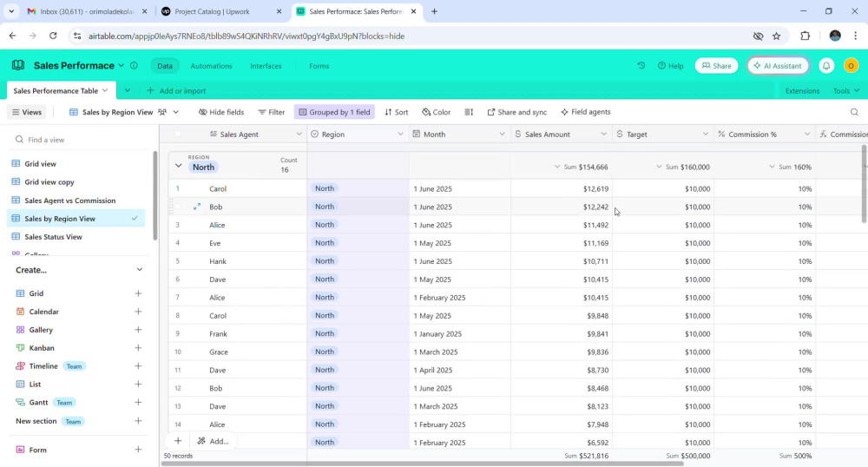Switch to Automations tab
The width and height of the screenshot is (868, 467).
211,66
